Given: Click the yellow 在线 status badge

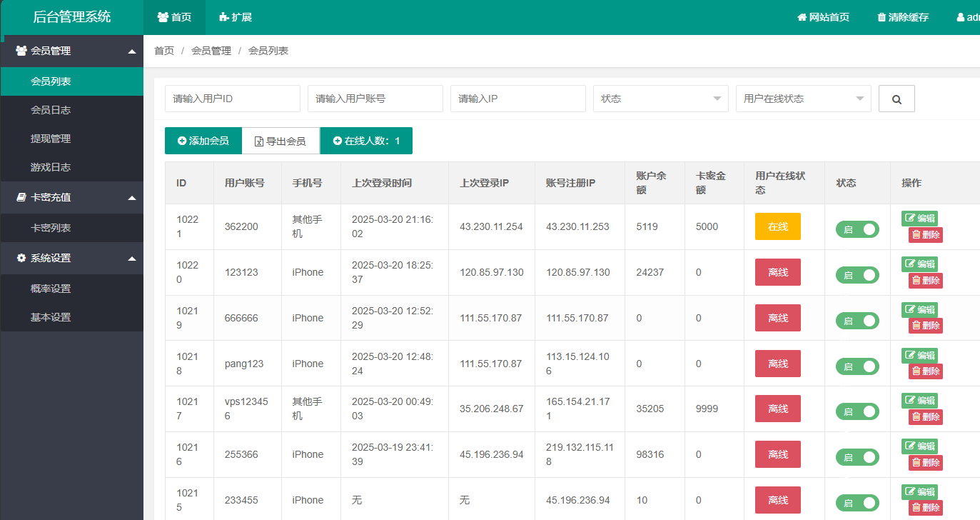Looking at the screenshot, I should point(777,226).
